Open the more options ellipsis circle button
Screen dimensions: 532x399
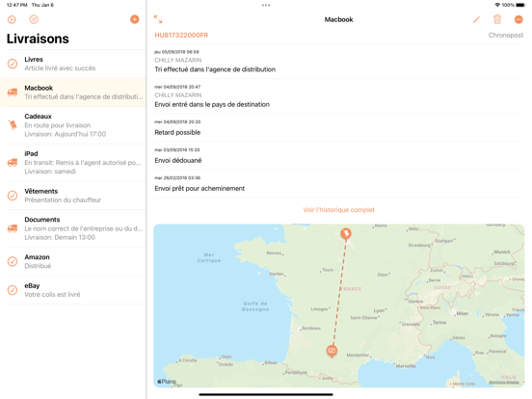click(x=519, y=19)
